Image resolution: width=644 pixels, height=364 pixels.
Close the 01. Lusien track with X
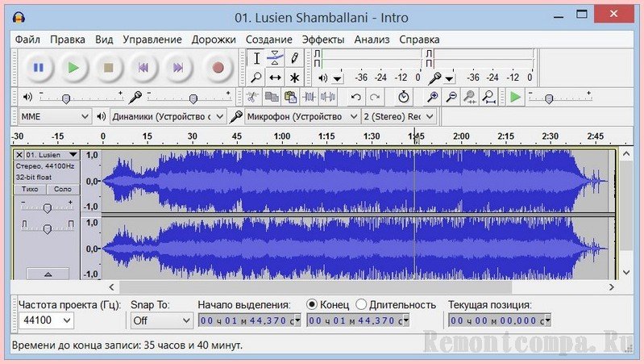click(19, 155)
